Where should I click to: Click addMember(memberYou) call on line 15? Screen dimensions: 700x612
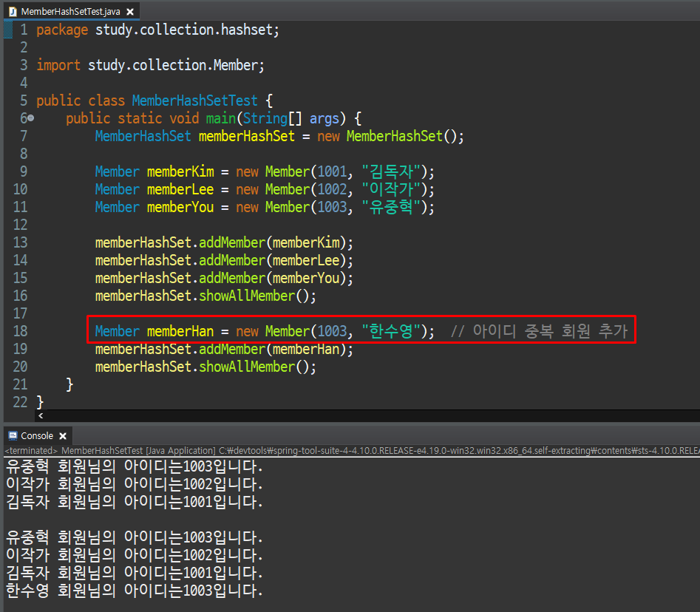click(276, 278)
